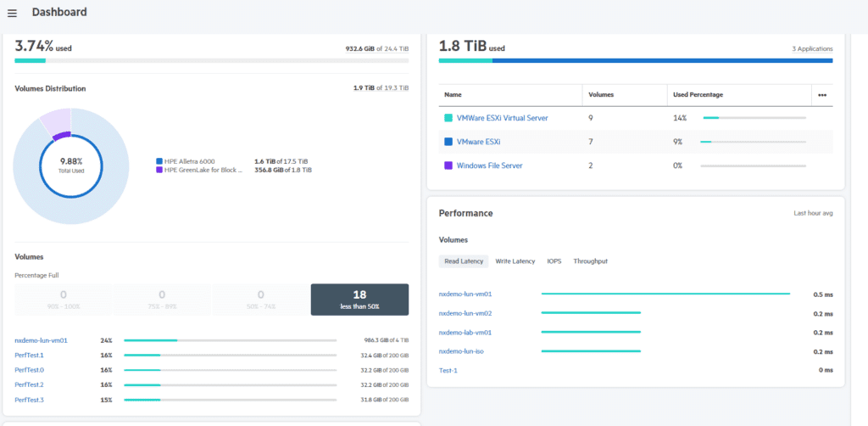Image resolution: width=868 pixels, height=426 pixels.
Task: Open the nxdemo-lun-vm02 performance link
Action: pyautogui.click(x=465, y=313)
